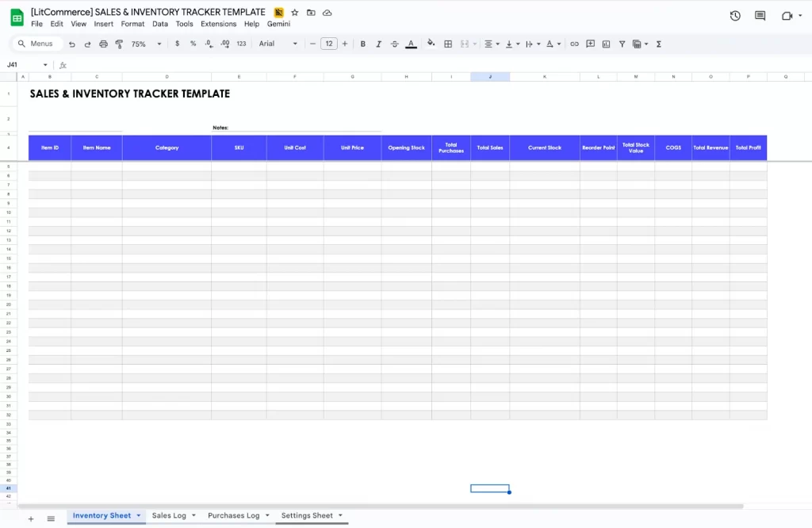The height and width of the screenshot is (528, 812).
Task: Open the text color picker
Action: 411,44
